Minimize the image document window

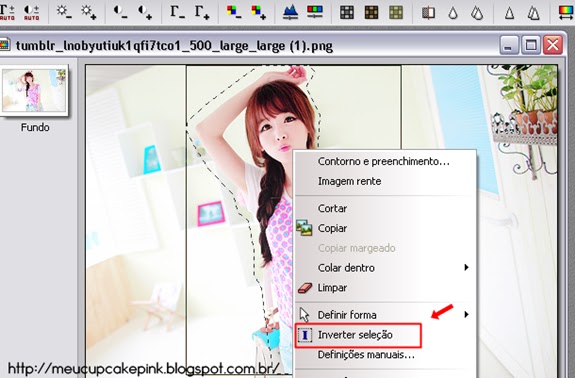[509, 45]
